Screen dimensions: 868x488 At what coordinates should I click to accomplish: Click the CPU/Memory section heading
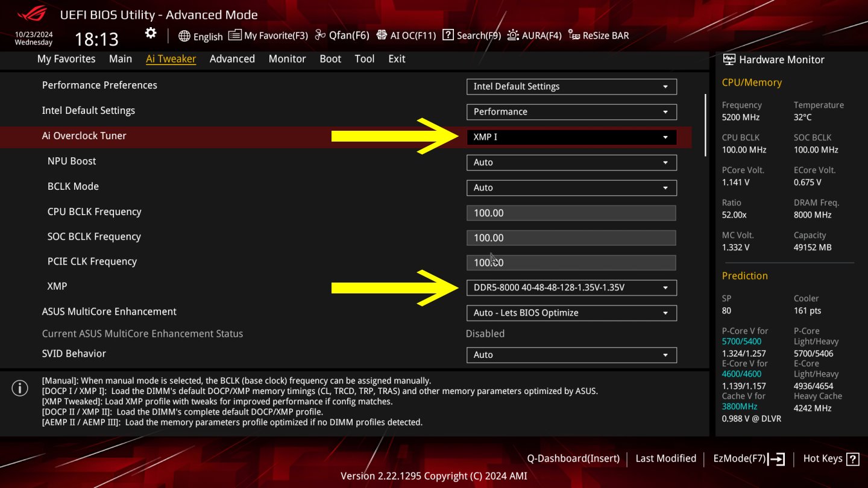pyautogui.click(x=752, y=83)
